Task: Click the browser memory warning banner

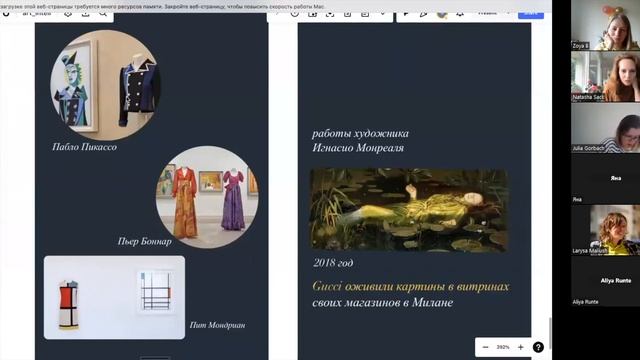Action: pos(276,6)
